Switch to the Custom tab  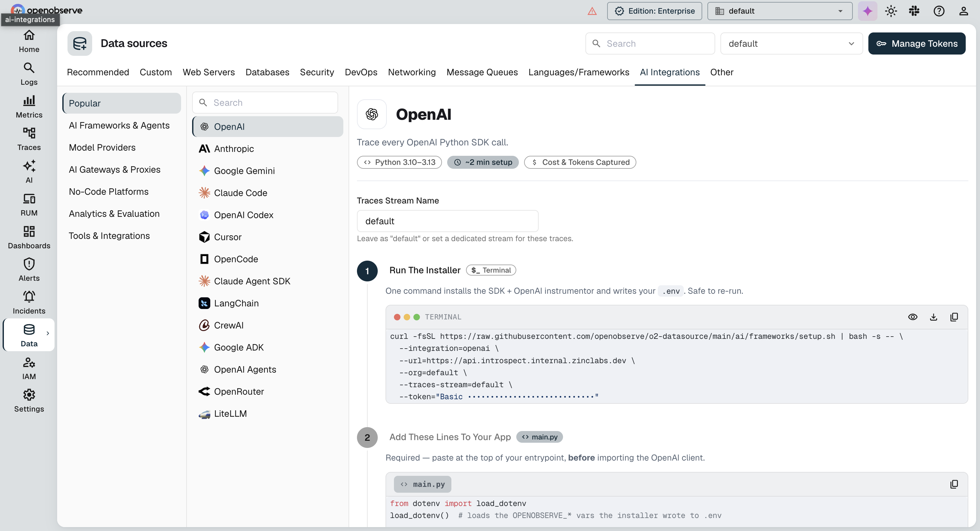click(x=155, y=72)
